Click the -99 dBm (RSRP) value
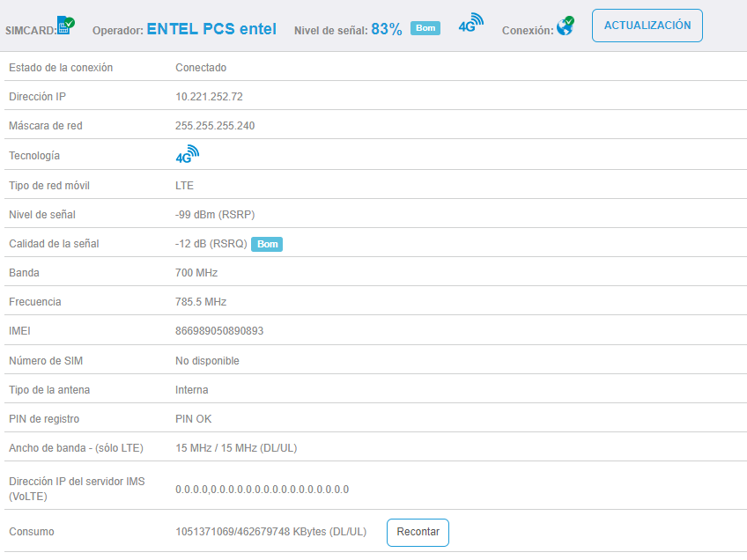Image resolution: width=747 pixels, height=560 pixels. click(x=215, y=215)
